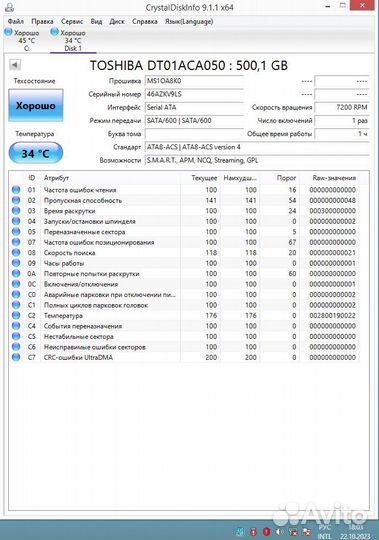Click status icon for Частота ошибок чтения
Screen dimensions: 379x540
(x=16, y=190)
